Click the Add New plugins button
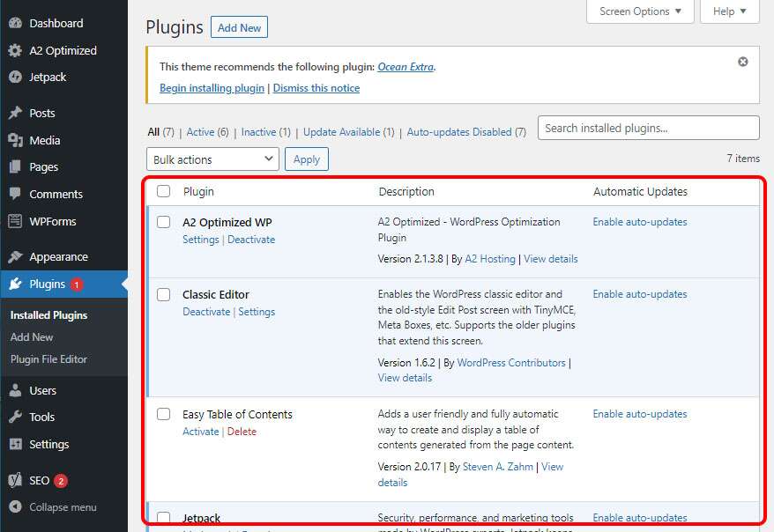Image resolution: width=774 pixels, height=532 pixels. pyautogui.click(x=239, y=27)
